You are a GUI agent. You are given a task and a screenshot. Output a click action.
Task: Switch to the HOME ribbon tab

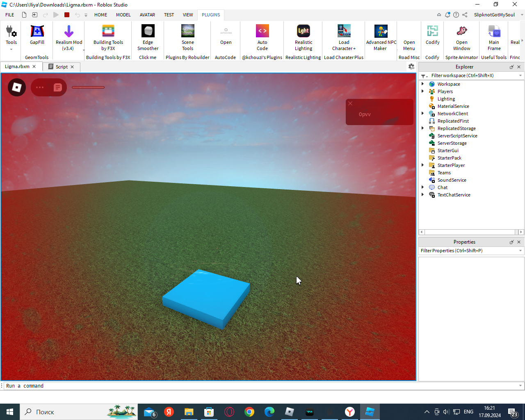pos(100,15)
